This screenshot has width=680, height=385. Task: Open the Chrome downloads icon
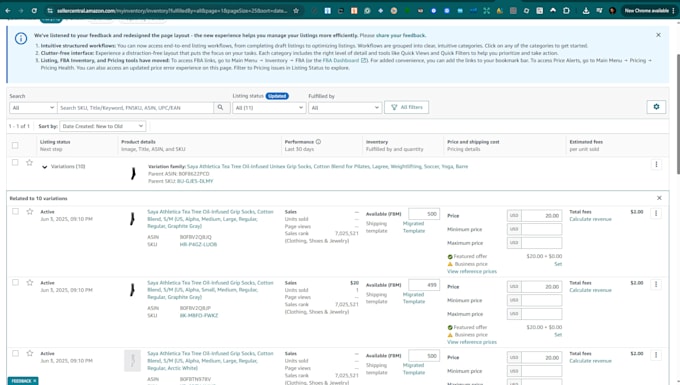pyautogui.click(x=586, y=10)
